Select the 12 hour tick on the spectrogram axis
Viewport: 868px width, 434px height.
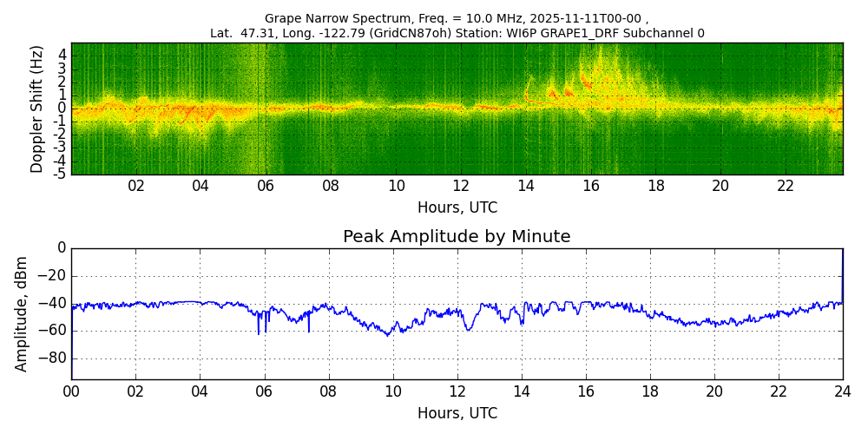(x=461, y=187)
